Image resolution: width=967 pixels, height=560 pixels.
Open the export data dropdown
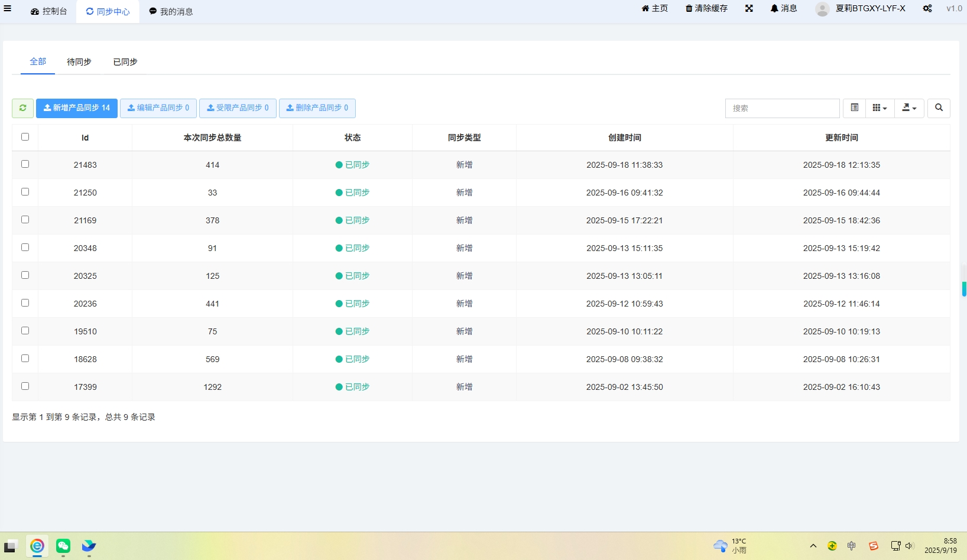coord(909,108)
